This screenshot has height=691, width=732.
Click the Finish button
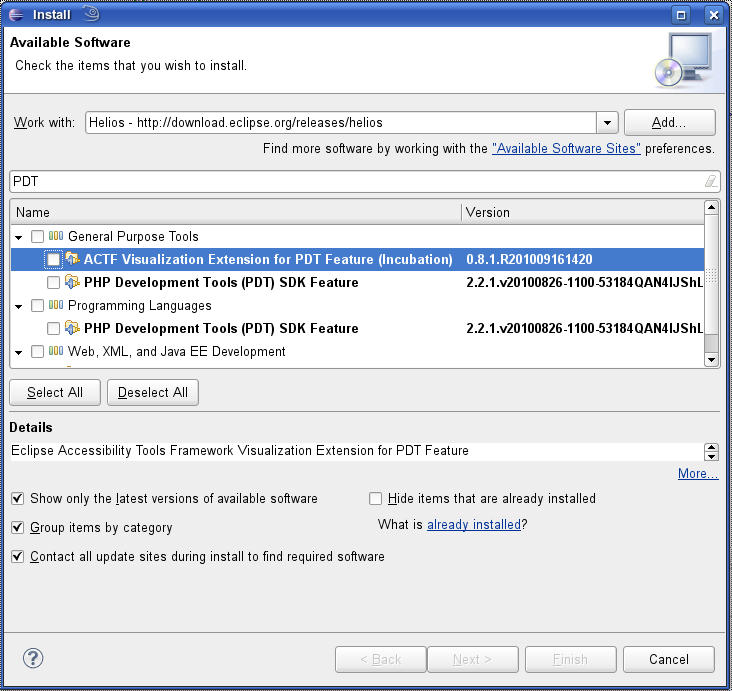[x=570, y=659]
